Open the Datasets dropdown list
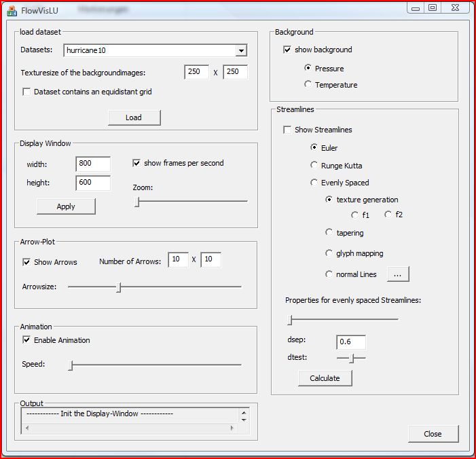Screen dimensions: 476x459 coord(241,51)
